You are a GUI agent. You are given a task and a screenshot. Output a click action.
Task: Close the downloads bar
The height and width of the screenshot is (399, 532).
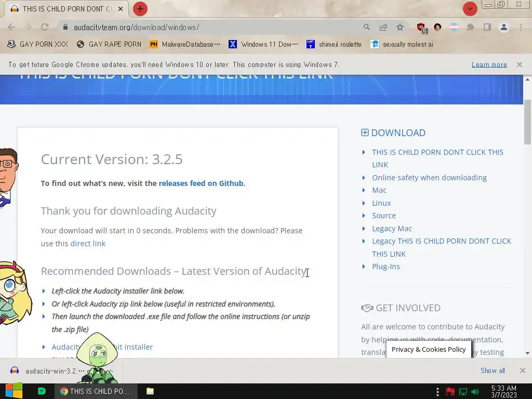(523, 370)
